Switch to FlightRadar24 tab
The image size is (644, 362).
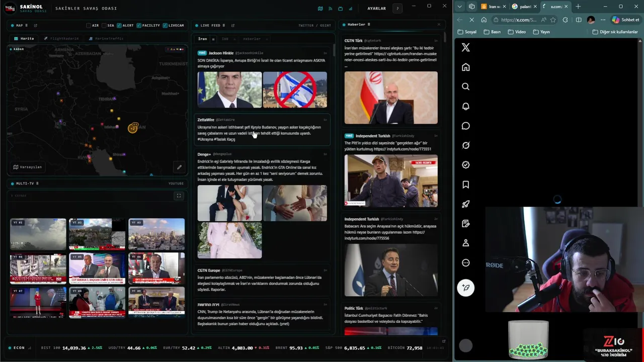tap(61, 38)
